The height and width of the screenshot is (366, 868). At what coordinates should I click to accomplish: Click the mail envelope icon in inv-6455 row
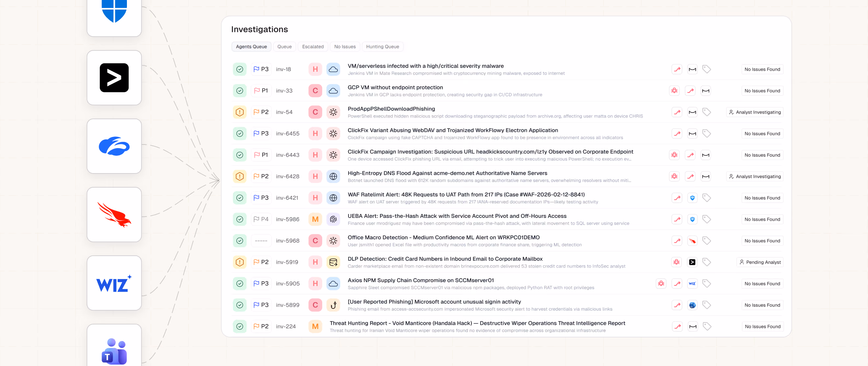click(x=692, y=133)
